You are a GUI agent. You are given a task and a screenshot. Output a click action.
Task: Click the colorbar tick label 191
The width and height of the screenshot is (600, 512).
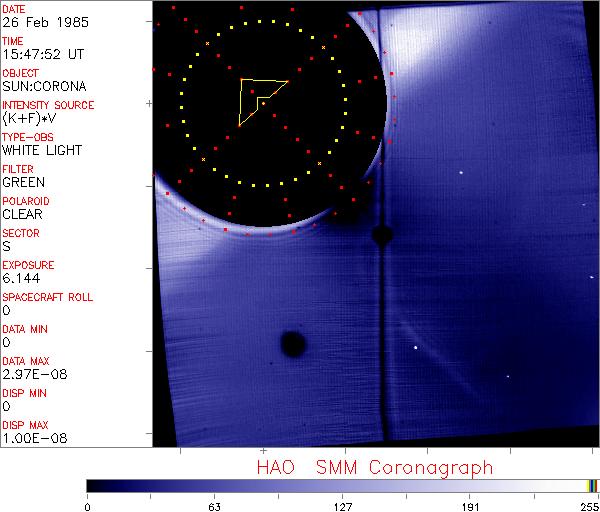coord(470,507)
